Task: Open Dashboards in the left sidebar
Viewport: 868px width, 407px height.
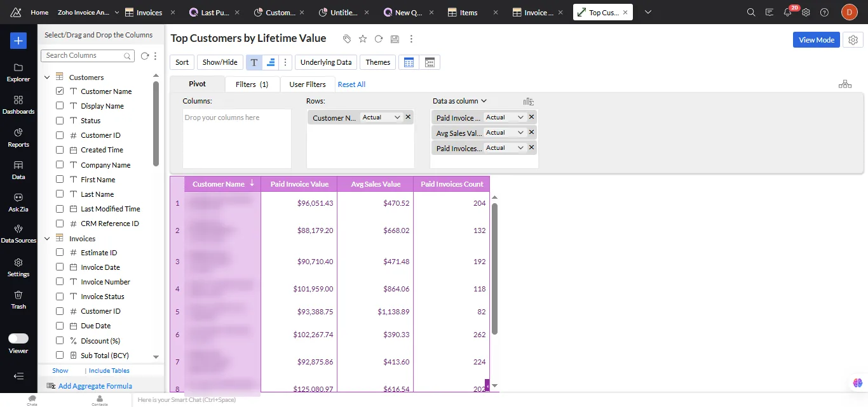Action: pyautogui.click(x=18, y=105)
